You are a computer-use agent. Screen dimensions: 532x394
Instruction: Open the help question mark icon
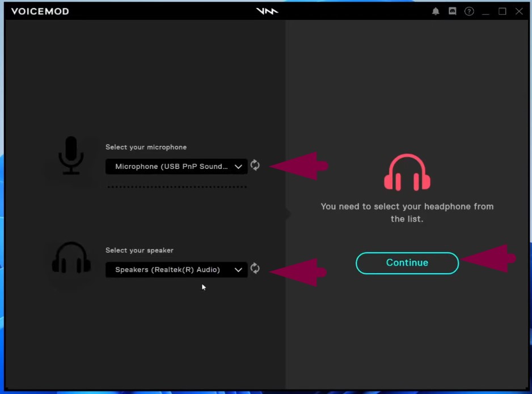[469, 11]
